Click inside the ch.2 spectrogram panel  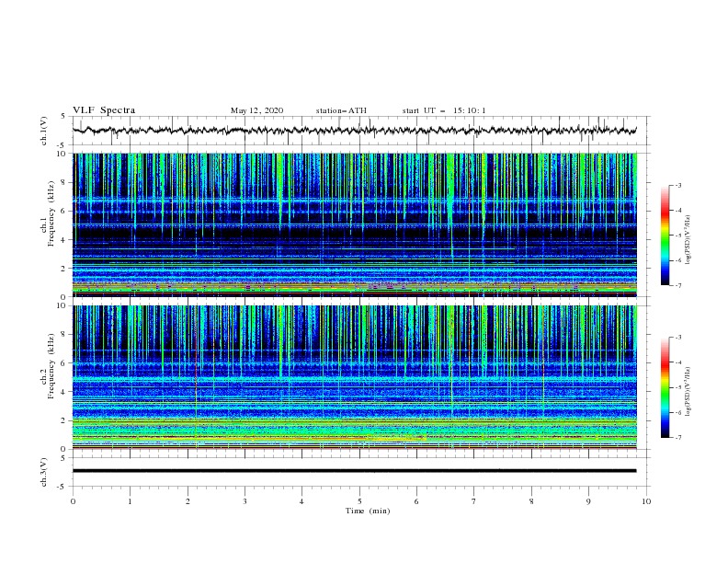[354, 377]
